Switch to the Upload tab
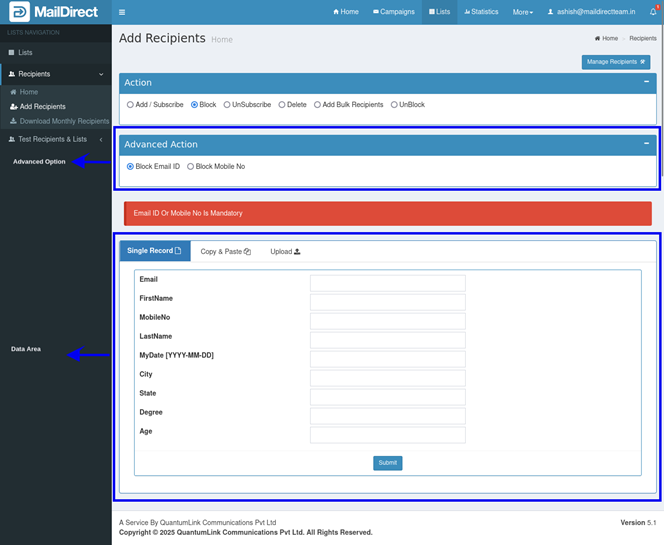Viewport: 664px width, 545px height. click(284, 252)
